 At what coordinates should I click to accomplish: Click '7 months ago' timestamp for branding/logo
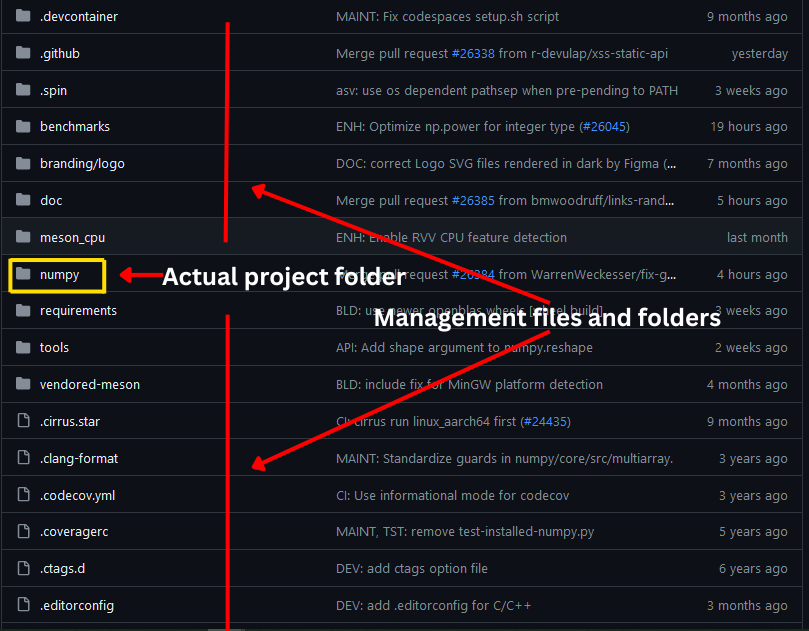pyautogui.click(x=747, y=164)
